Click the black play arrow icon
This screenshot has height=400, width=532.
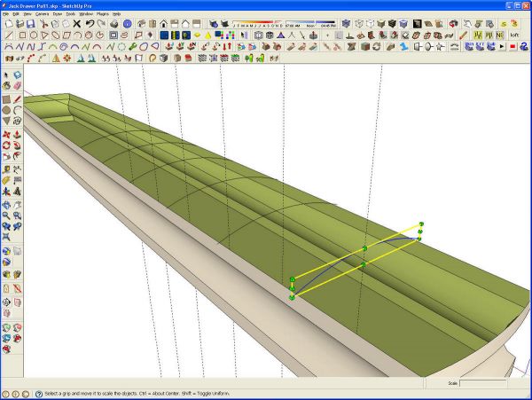[x=502, y=46]
